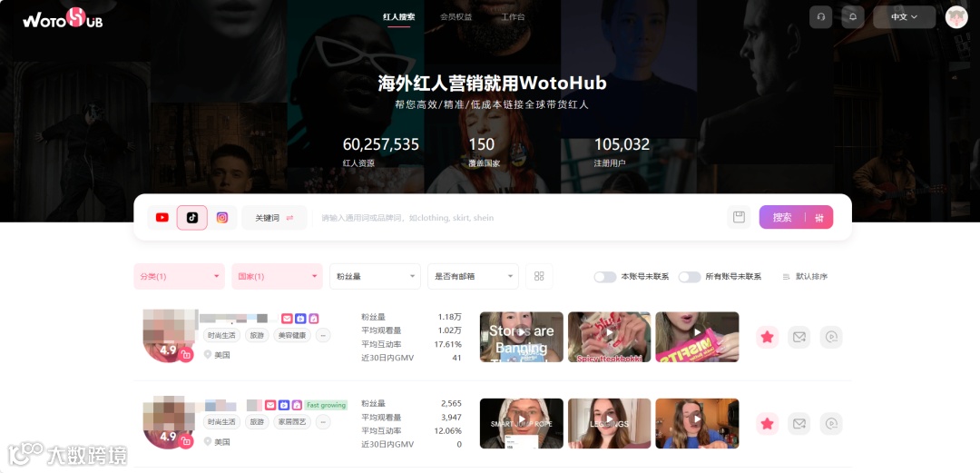Play the SMART JUMP ROPE video thumbnail
Viewport: 980px width, 473px height.
(521, 424)
